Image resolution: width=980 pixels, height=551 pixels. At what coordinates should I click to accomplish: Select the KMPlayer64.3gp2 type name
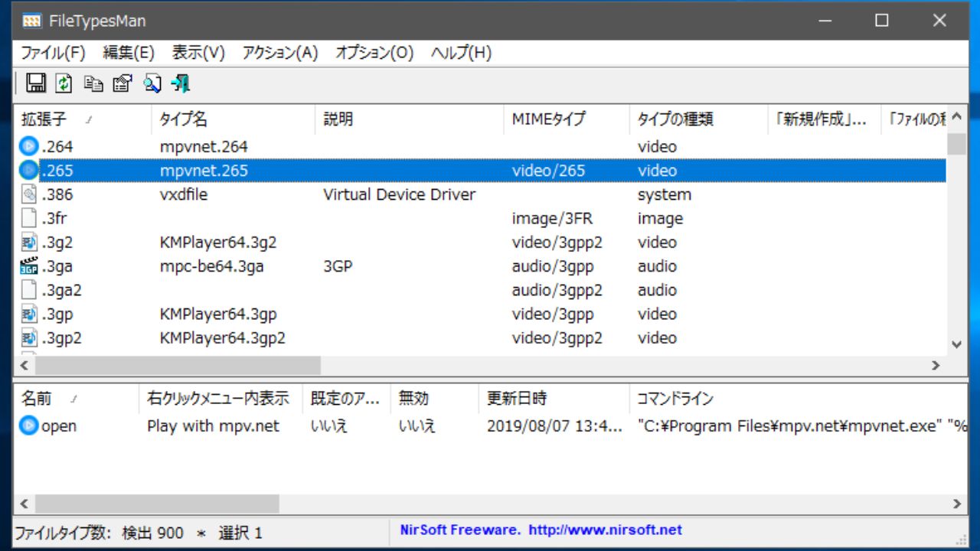tap(223, 337)
